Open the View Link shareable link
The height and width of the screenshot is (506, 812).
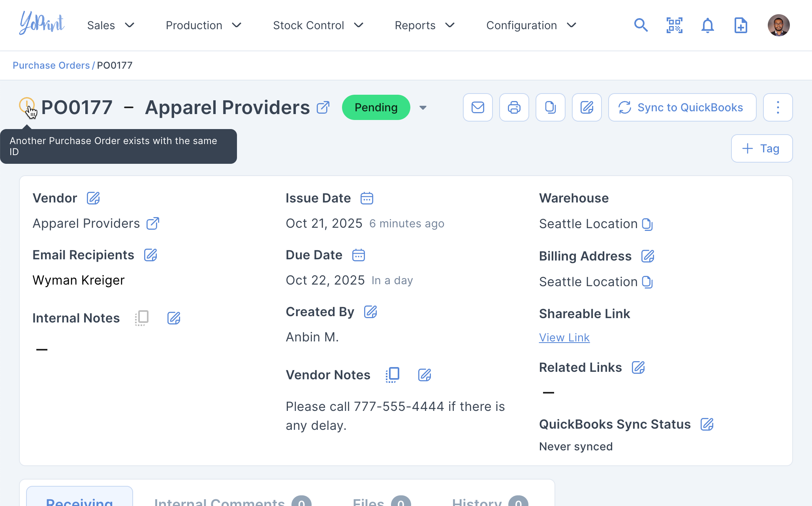pos(564,337)
